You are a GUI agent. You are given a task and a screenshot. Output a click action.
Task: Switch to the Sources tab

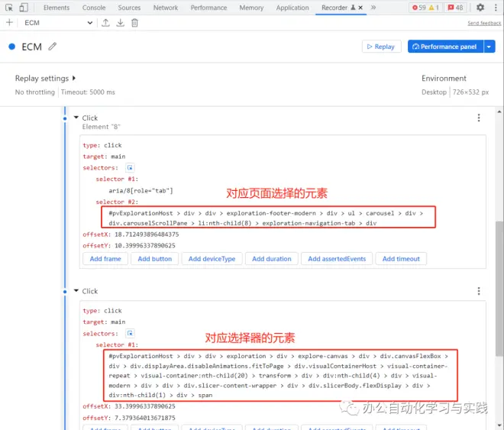(x=129, y=8)
